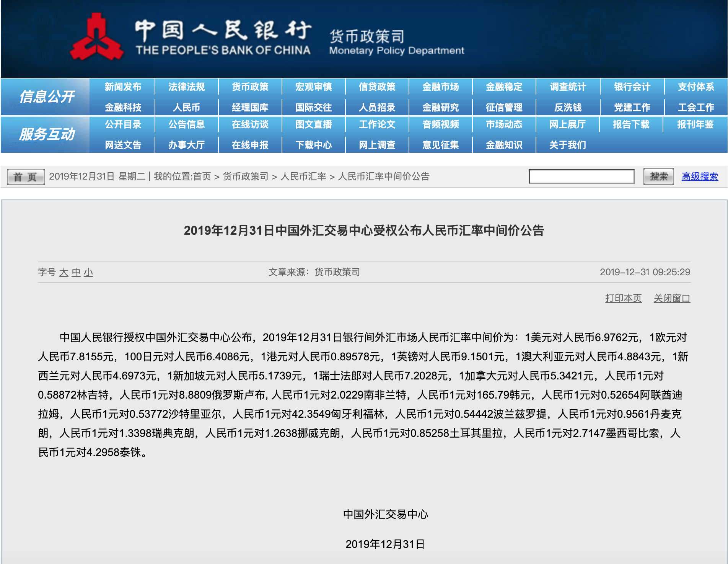The image size is (728, 564).
Task: Focus the site search input box
Action: pyautogui.click(x=581, y=177)
